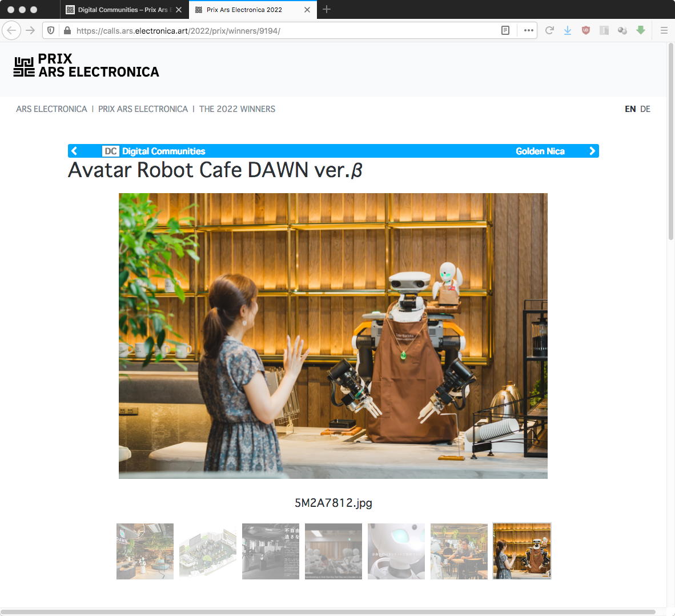This screenshot has height=616, width=675.
Task: Click the horizontal page scrollbar
Action: tap(328, 611)
